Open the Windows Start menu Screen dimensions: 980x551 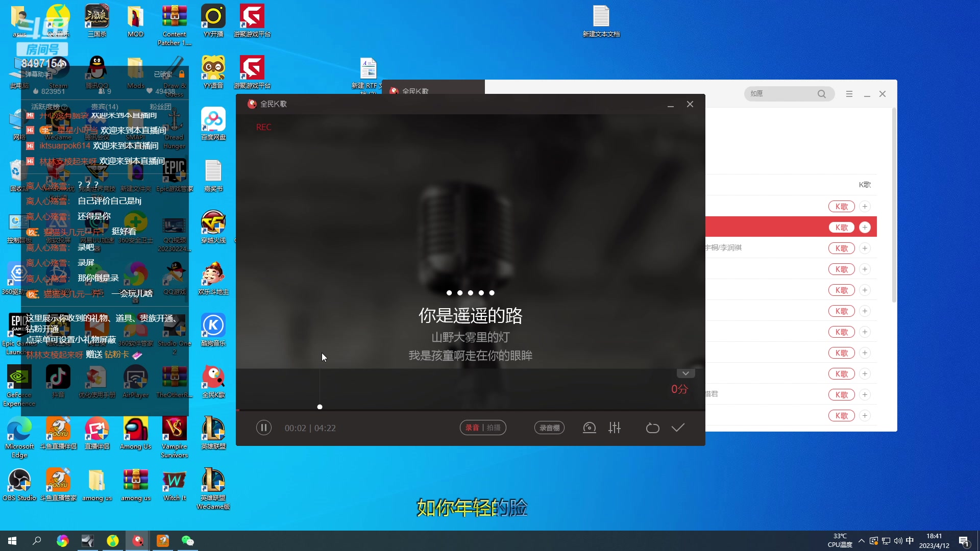[x=11, y=540]
